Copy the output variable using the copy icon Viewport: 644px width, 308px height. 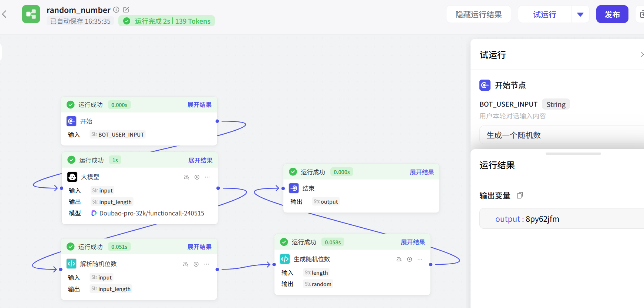(520, 195)
